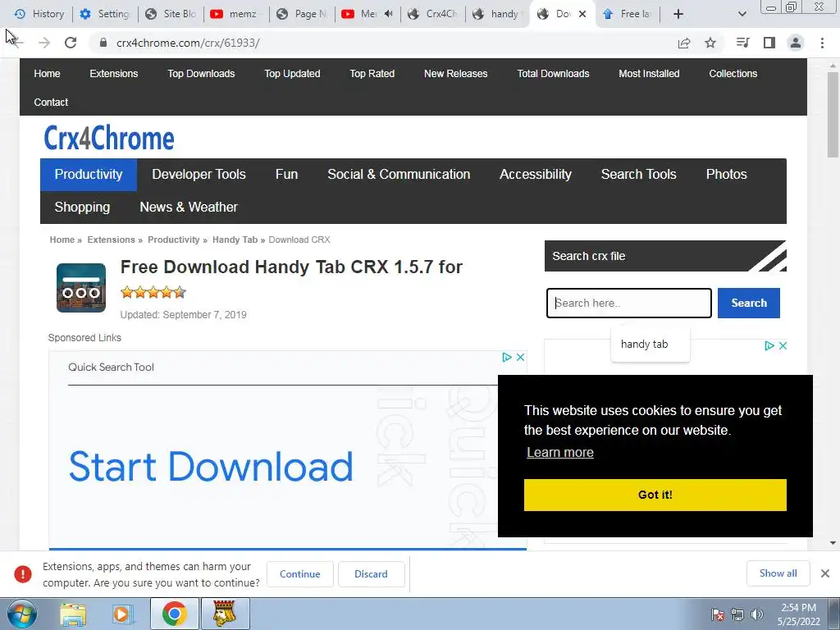The height and width of the screenshot is (630, 840).
Task: Click the blue Search button
Action: (x=748, y=304)
